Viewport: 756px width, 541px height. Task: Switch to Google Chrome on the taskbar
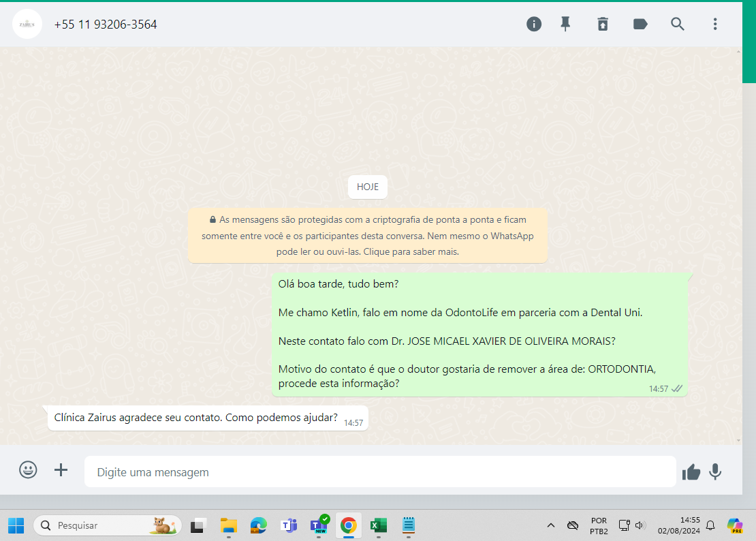349,525
